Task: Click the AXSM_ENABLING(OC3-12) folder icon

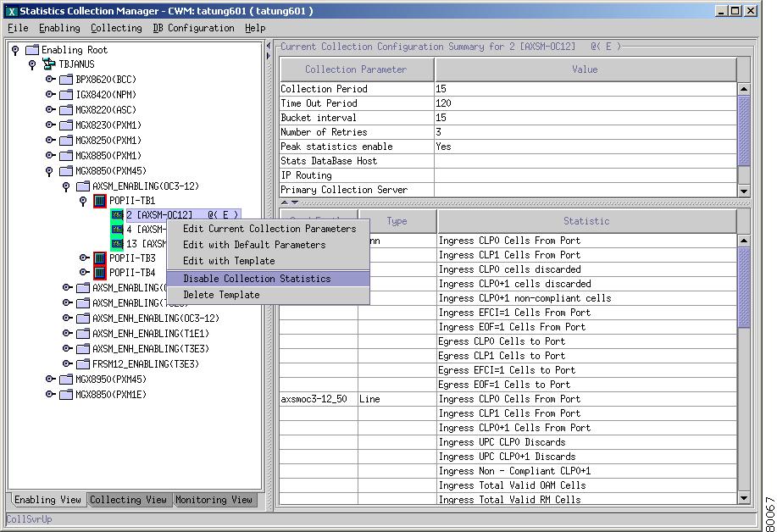Action: (81, 186)
